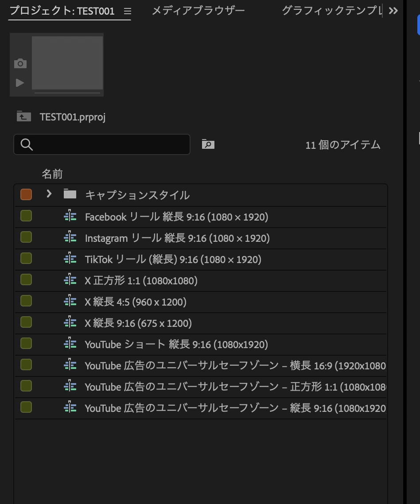Click sequence icon of X 縦長 4:5
This screenshot has height=504, width=420.
(x=70, y=301)
